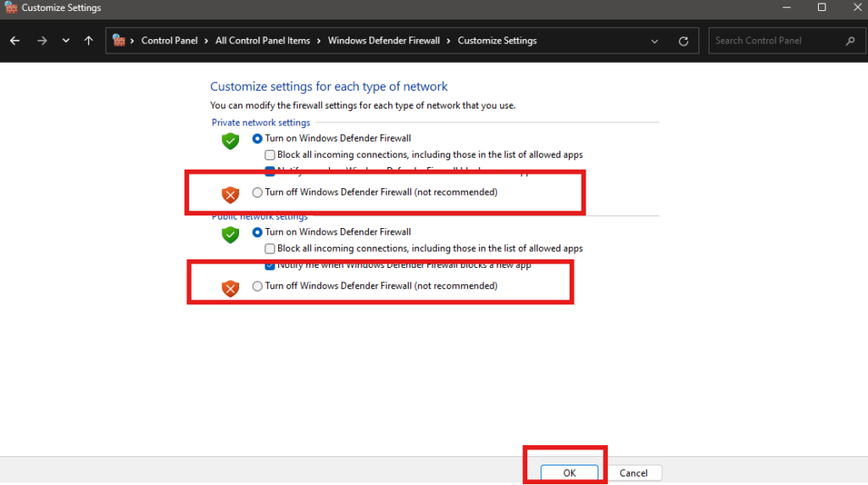The image size is (868, 485).
Task: Check Block all incoming connections under public
Action: coord(270,248)
